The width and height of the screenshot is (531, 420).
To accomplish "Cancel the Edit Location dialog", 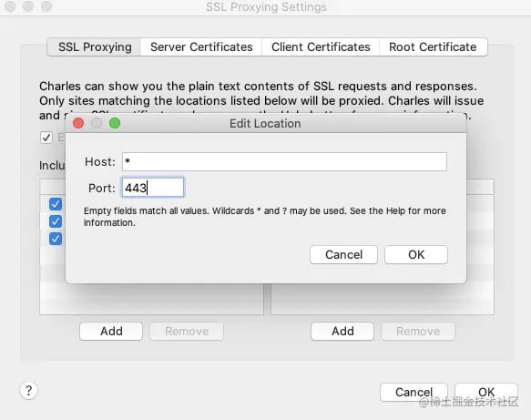I will (x=343, y=254).
